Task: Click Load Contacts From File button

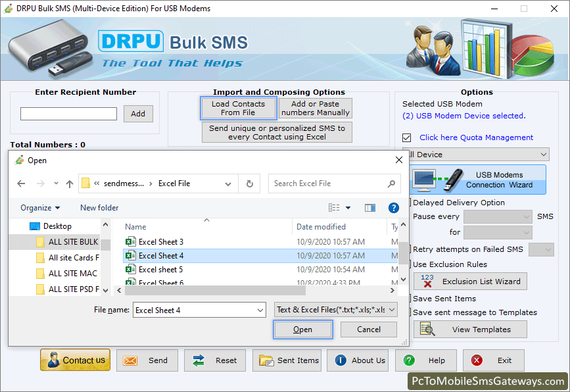Action: 238,109
